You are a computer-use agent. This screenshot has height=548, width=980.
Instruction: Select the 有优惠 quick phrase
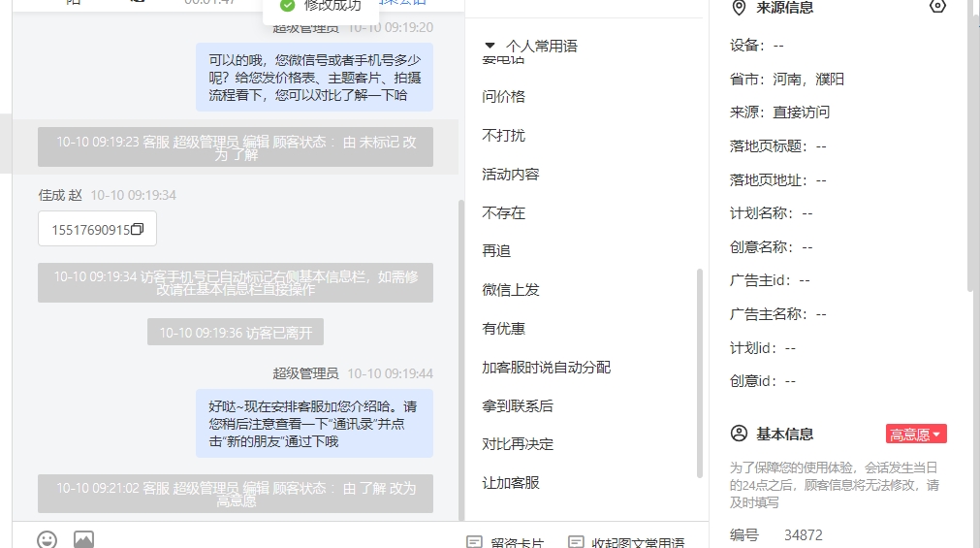(504, 329)
